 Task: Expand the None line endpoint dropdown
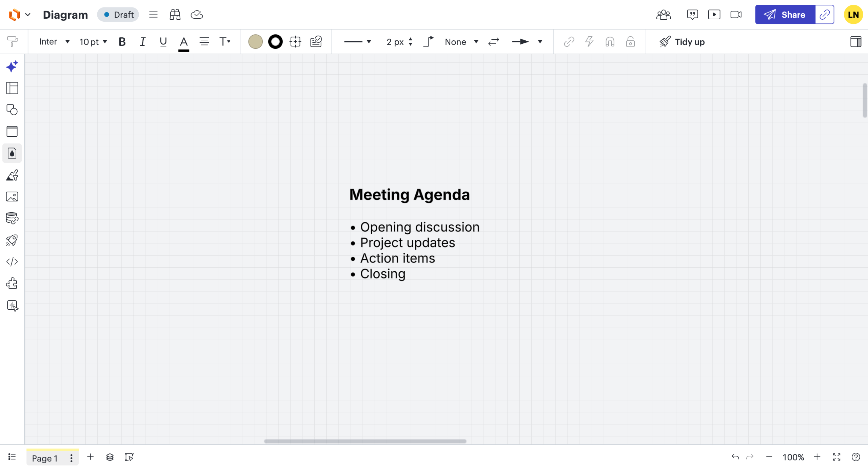[x=461, y=42]
